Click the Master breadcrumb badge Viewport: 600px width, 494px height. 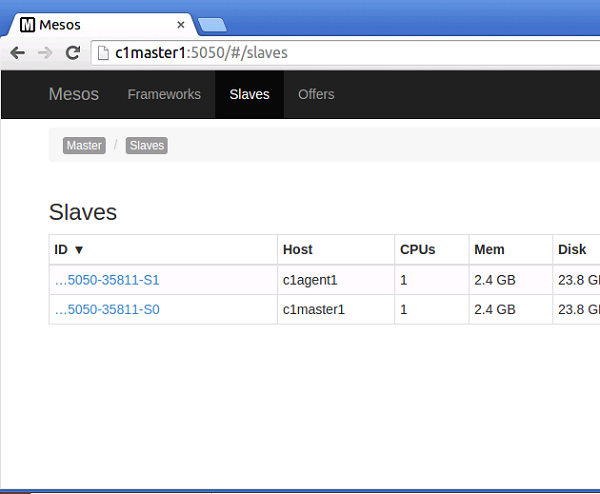coord(84,145)
